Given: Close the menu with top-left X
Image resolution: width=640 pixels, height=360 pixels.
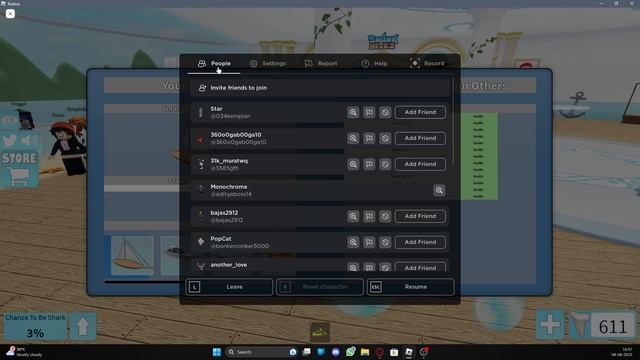Looking at the screenshot, I should coord(10,14).
